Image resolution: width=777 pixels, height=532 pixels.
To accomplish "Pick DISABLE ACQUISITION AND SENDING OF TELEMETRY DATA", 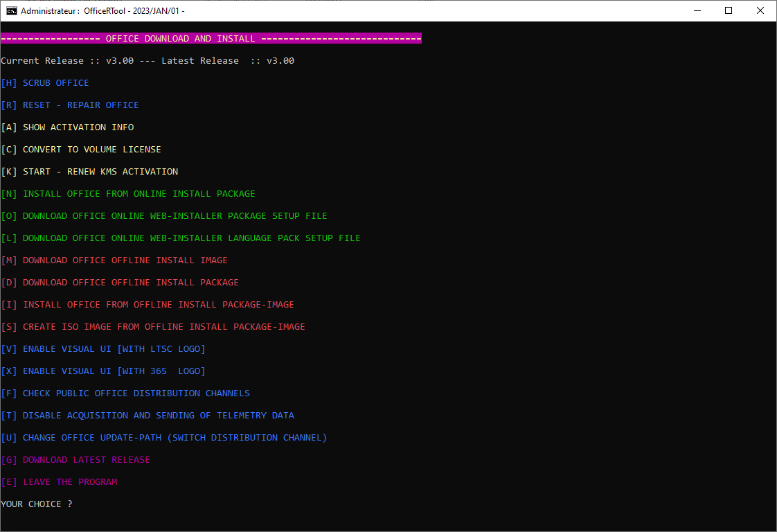I will tap(148, 416).
